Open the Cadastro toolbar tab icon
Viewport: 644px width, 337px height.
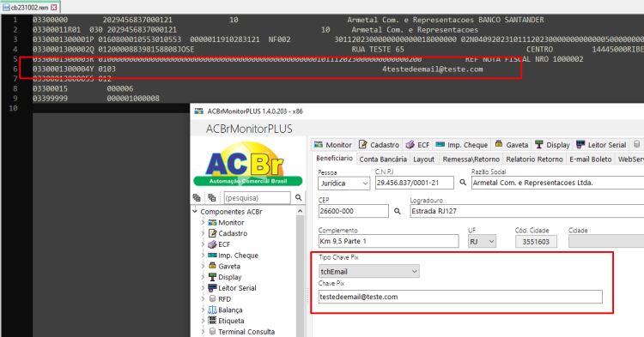point(362,144)
